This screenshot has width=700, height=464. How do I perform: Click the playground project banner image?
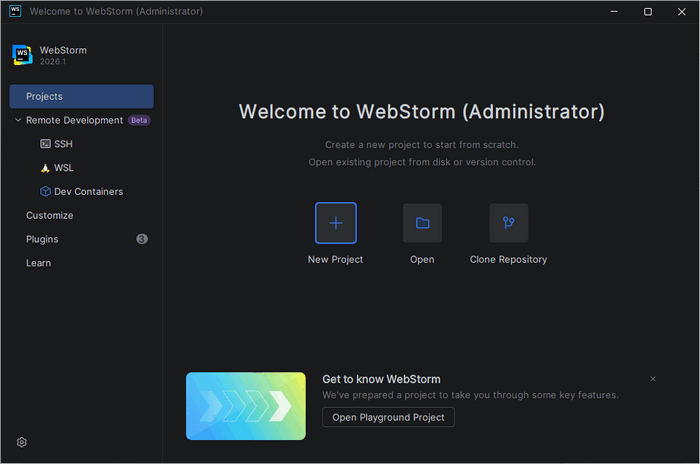coord(246,406)
